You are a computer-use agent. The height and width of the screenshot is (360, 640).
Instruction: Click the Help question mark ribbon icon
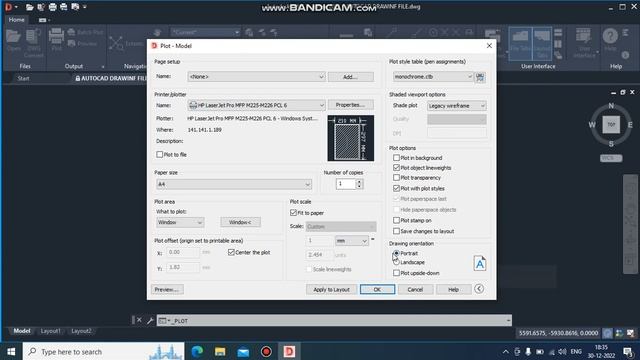point(610,36)
